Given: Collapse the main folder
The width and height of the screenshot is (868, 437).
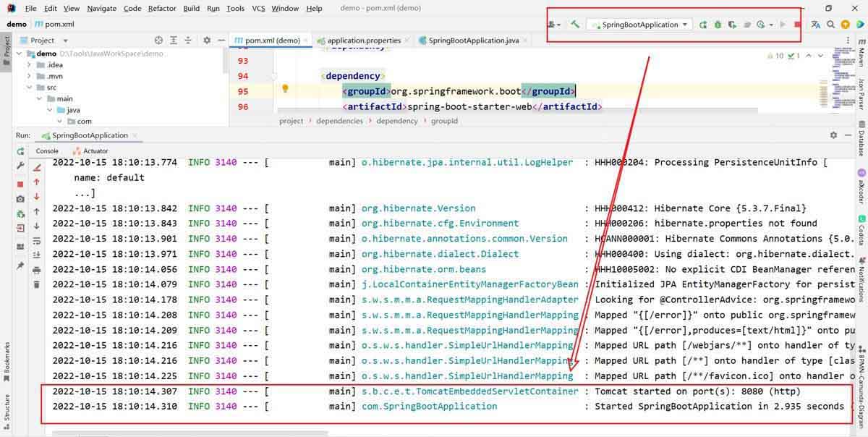Looking at the screenshot, I should [40, 98].
